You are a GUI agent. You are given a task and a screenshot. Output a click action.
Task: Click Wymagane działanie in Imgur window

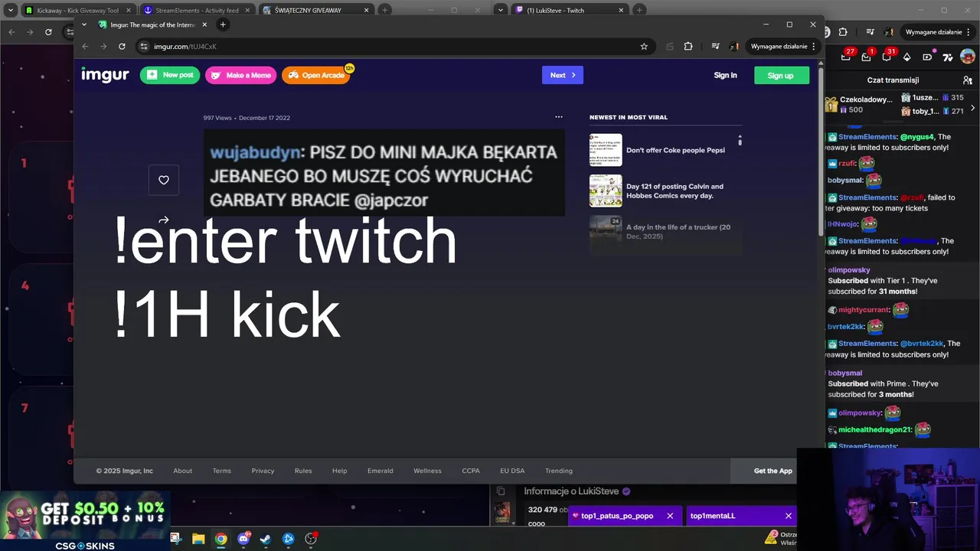(782, 46)
